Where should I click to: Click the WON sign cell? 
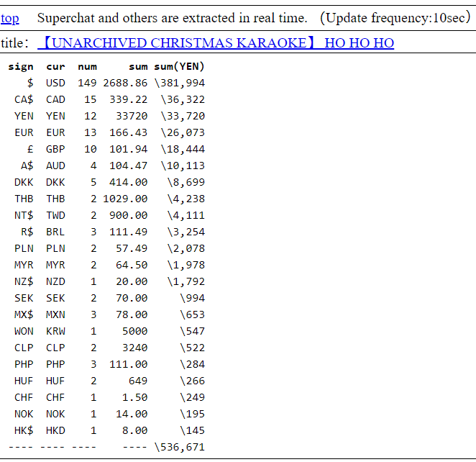tap(24, 332)
